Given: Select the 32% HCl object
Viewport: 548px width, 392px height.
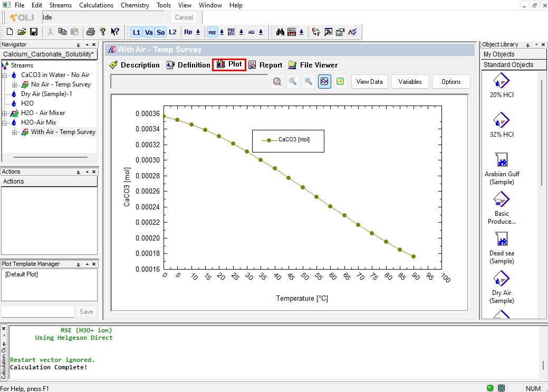Looking at the screenshot, I should tap(502, 125).
